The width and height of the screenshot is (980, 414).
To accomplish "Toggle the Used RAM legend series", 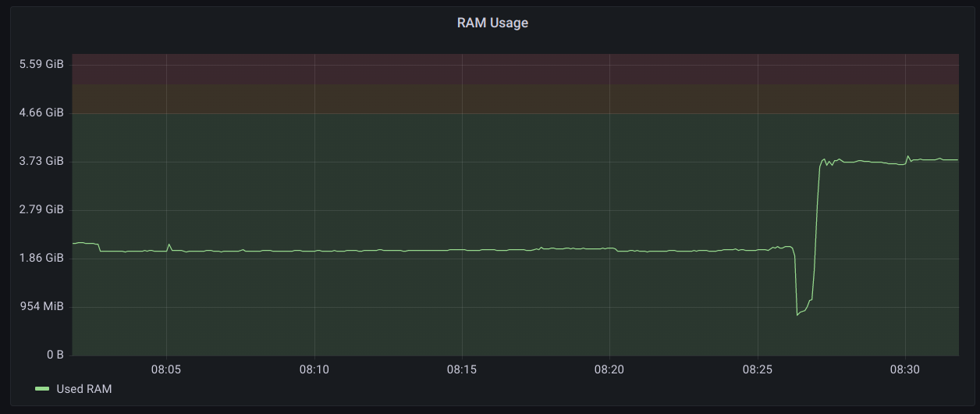I will point(84,388).
